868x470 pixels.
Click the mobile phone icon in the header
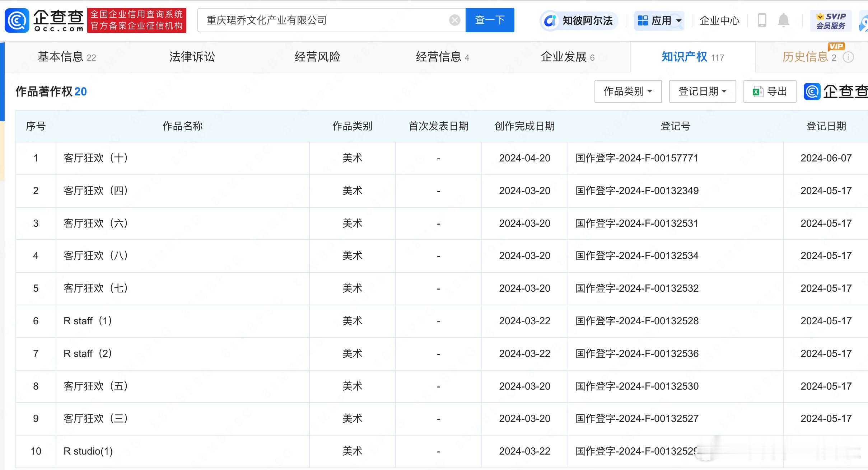click(762, 20)
